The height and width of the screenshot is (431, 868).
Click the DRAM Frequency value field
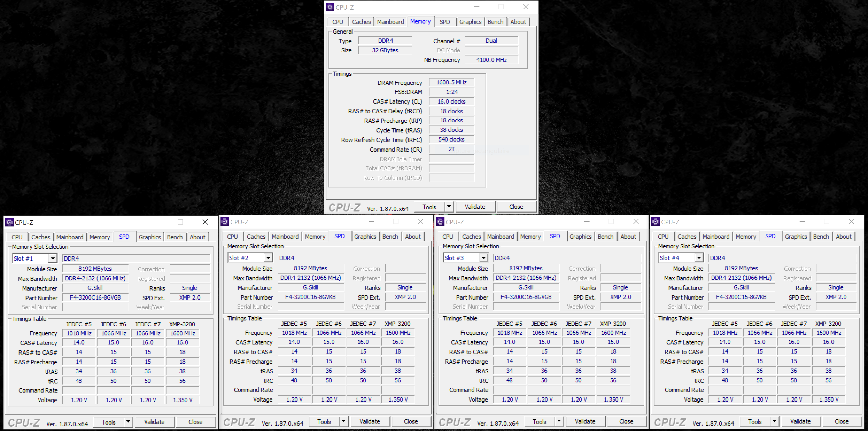point(451,83)
